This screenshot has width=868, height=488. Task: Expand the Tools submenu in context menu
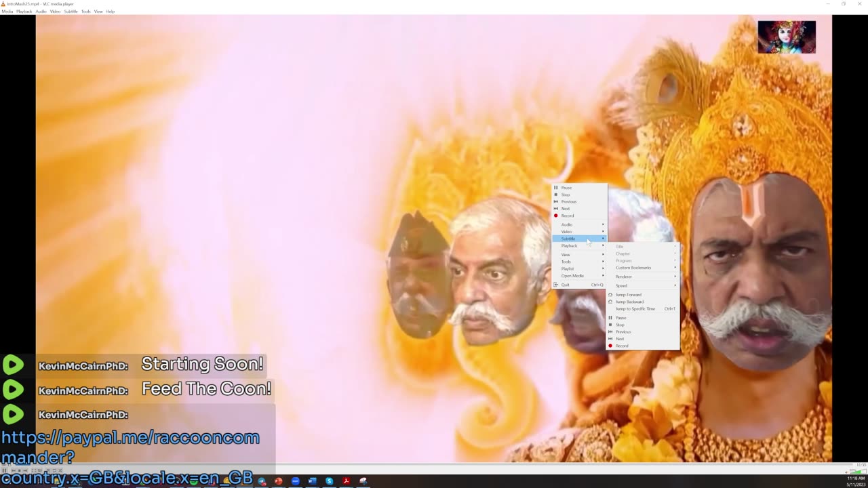pyautogui.click(x=579, y=262)
